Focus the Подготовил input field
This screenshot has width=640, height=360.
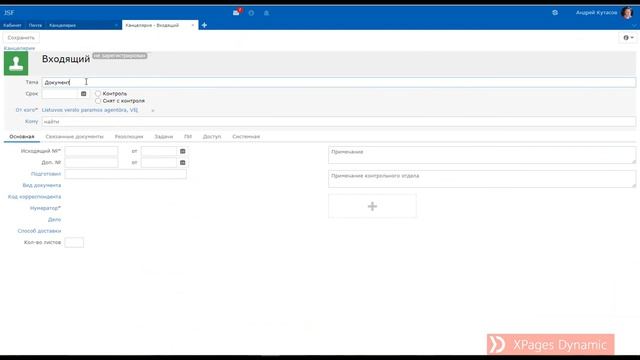tap(126, 174)
